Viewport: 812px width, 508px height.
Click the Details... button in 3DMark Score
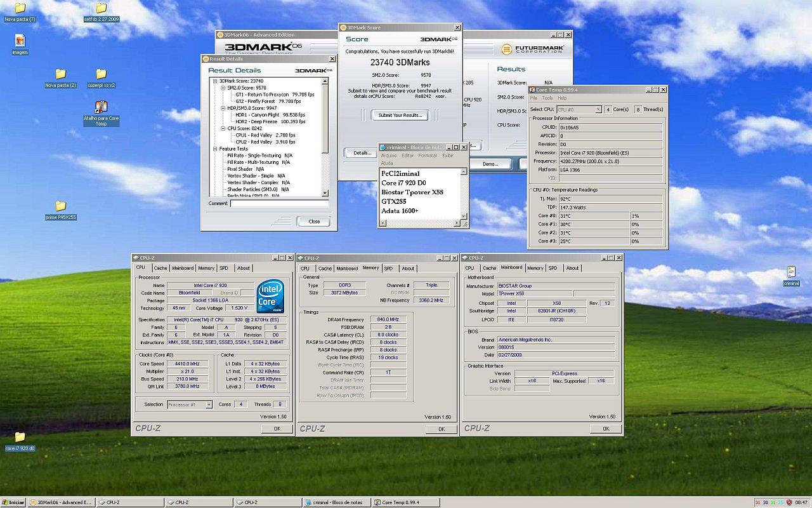[362, 153]
